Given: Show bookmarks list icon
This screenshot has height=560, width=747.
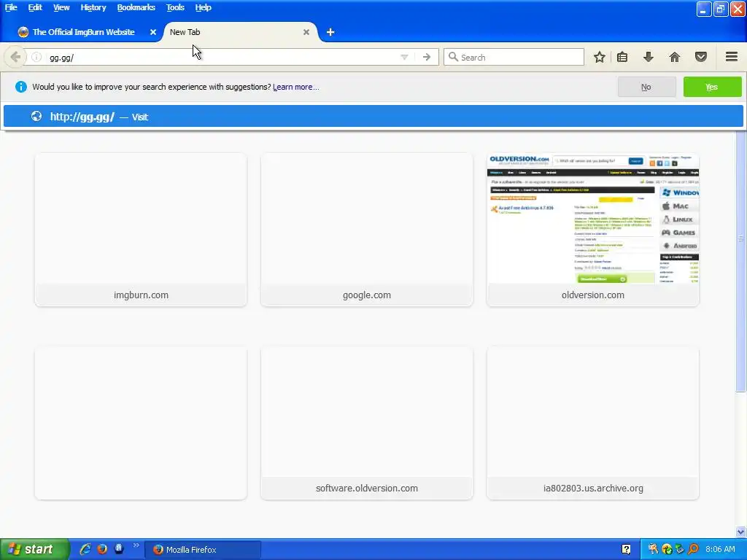Looking at the screenshot, I should coord(622,57).
